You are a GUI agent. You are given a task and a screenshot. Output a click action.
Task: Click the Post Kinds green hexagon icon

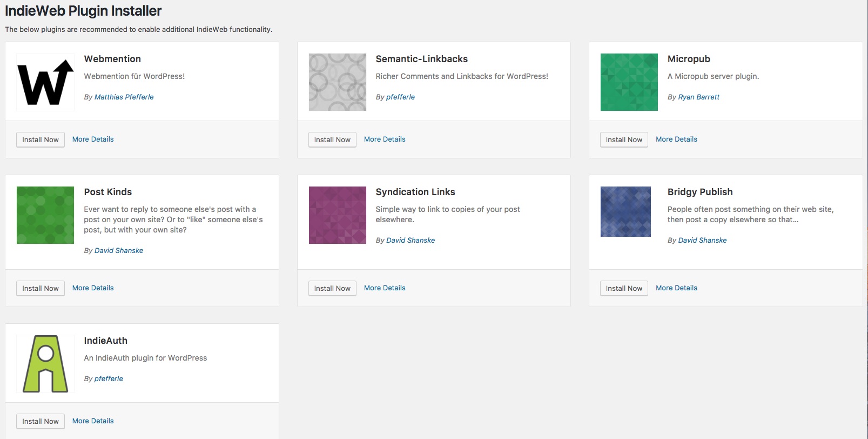pyautogui.click(x=45, y=215)
